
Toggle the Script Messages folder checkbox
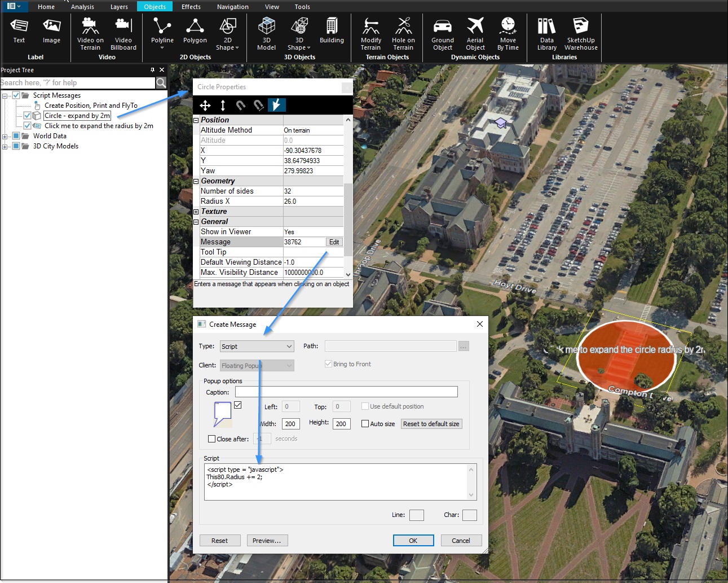click(x=16, y=95)
